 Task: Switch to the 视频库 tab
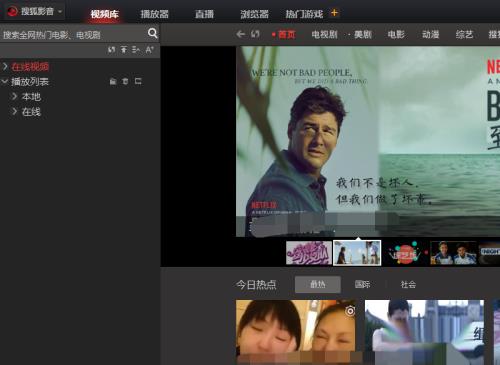tap(105, 14)
